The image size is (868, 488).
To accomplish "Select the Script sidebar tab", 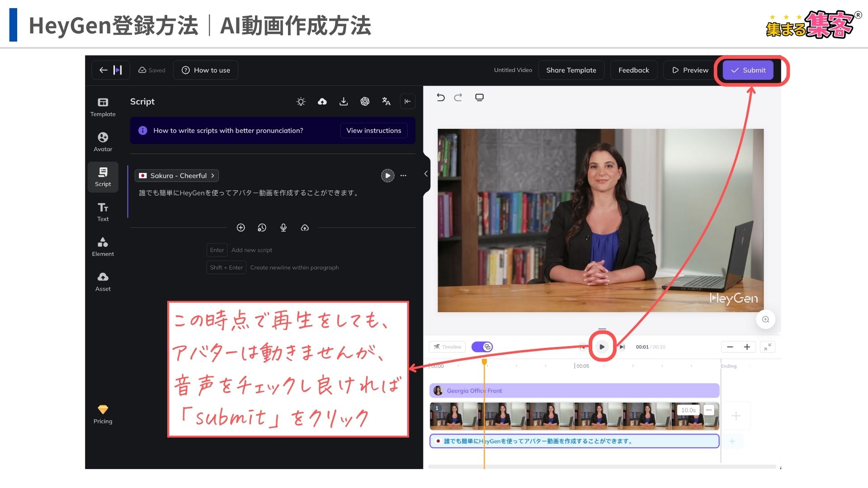I will 103,177.
